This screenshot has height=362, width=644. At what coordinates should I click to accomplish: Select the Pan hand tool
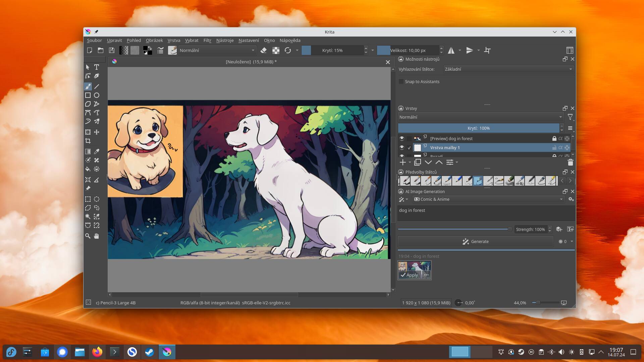coord(97,236)
